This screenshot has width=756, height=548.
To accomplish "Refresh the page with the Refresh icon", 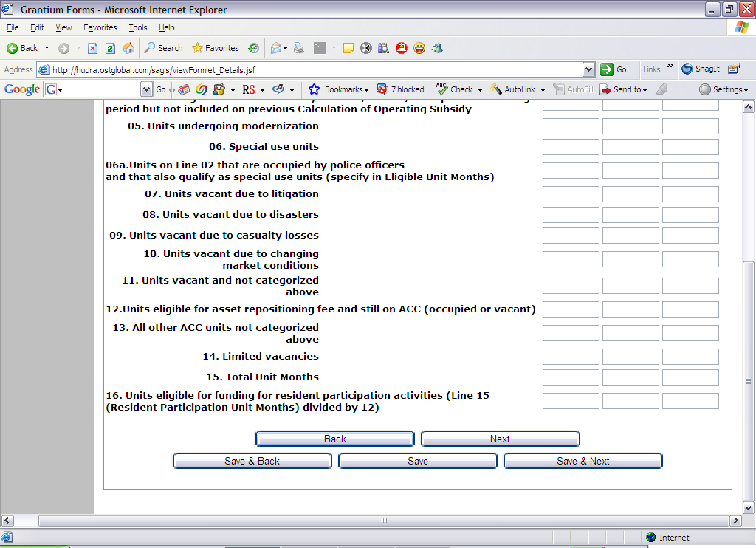I will [x=111, y=48].
